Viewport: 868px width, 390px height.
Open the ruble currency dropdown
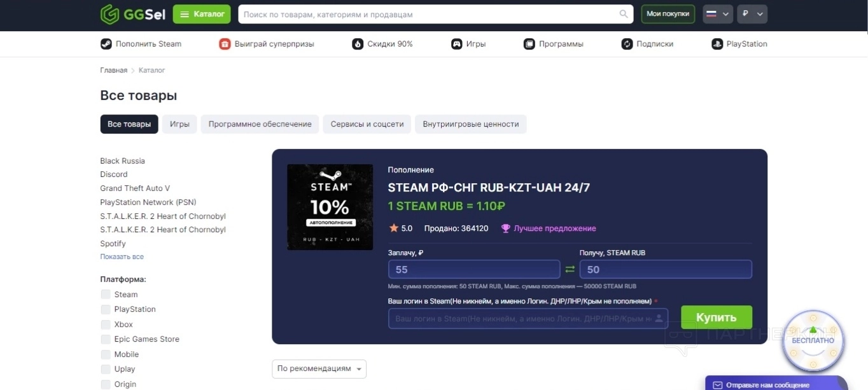[x=752, y=14]
